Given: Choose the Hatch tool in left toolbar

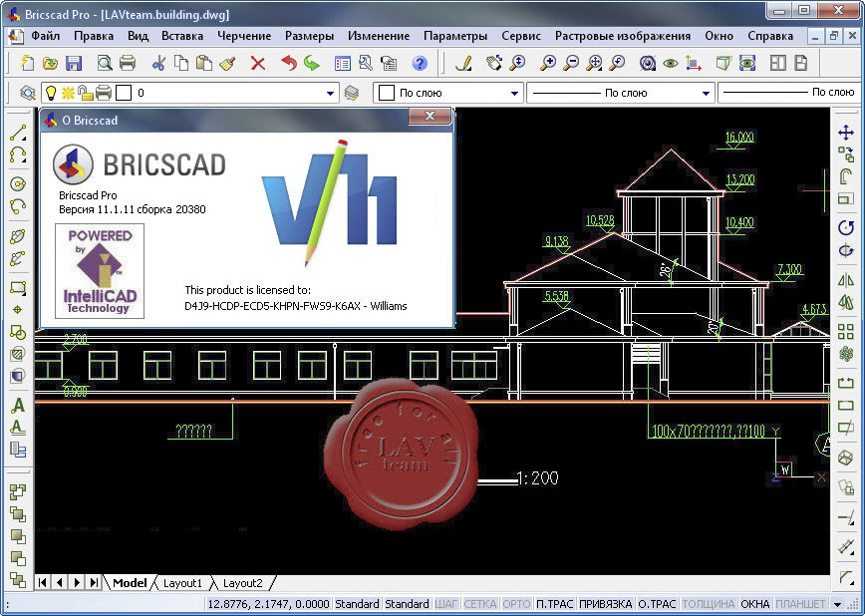Looking at the screenshot, I should 18,355.
